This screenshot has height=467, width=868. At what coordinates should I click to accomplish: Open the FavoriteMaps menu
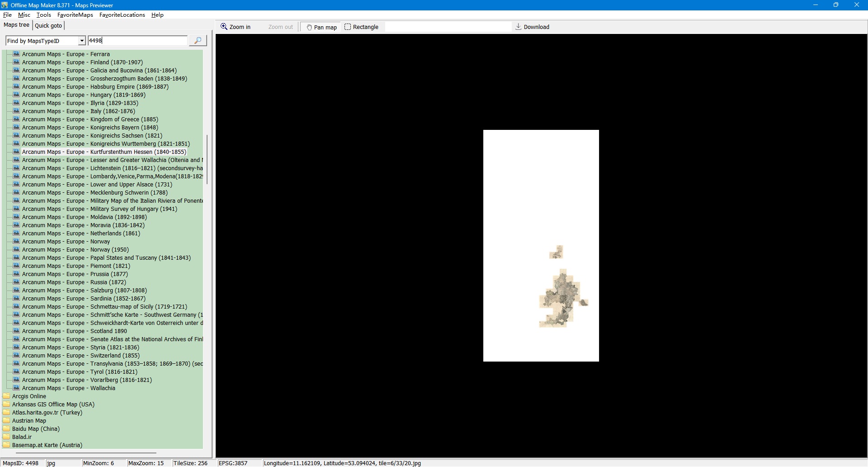click(x=75, y=15)
